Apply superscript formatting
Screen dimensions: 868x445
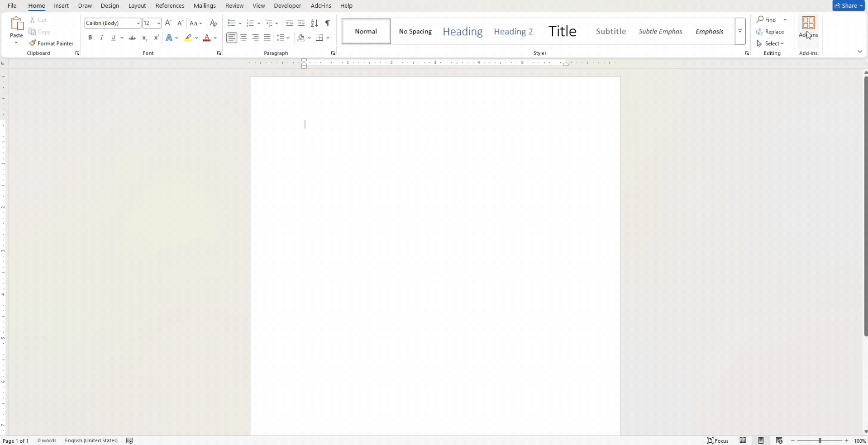[x=156, y=38]
